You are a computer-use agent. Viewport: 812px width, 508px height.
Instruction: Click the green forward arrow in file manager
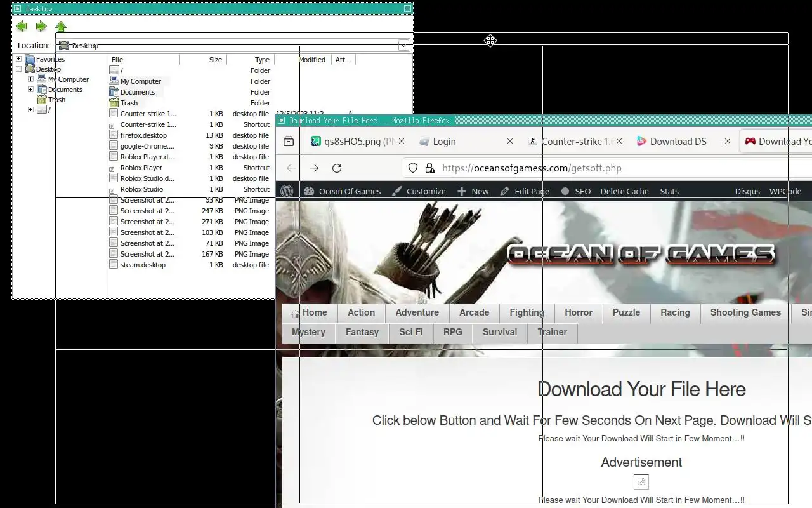[41, 26]
